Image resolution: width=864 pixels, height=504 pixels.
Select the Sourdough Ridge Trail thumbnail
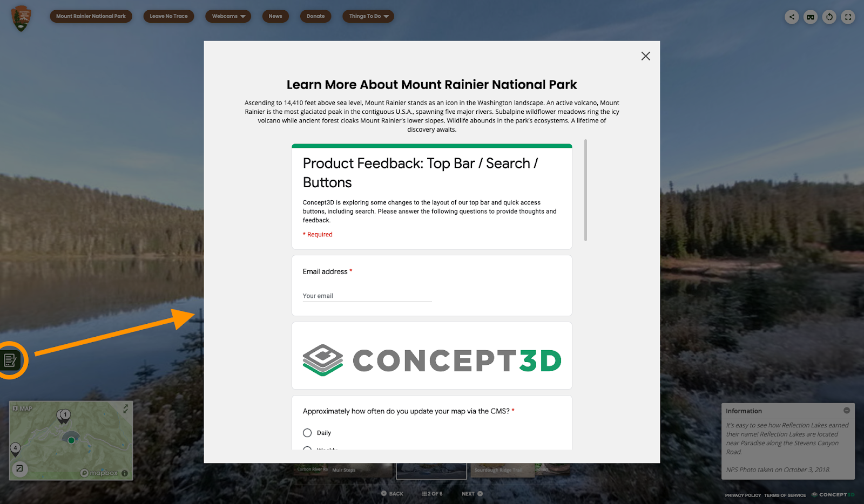coord(502,469)
